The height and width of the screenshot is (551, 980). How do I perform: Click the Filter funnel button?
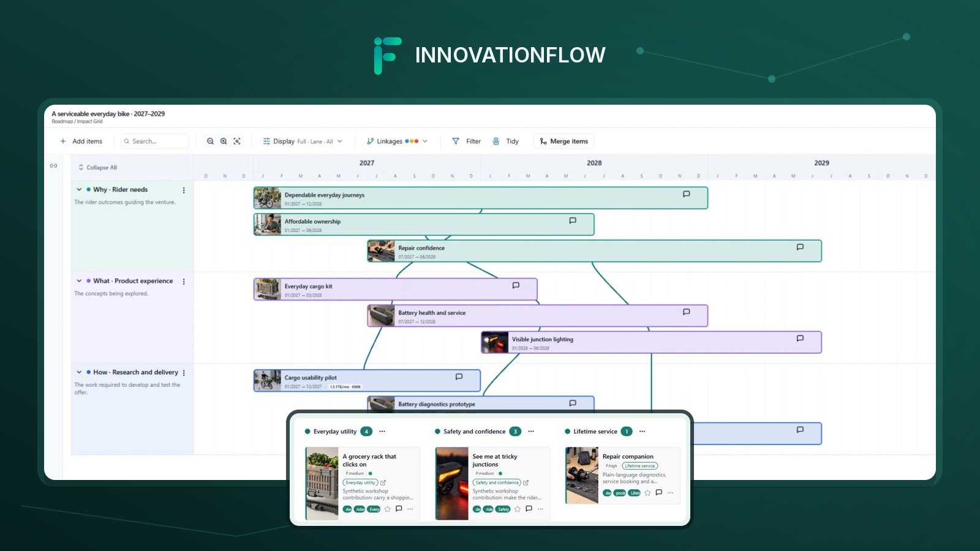point(466,141)
